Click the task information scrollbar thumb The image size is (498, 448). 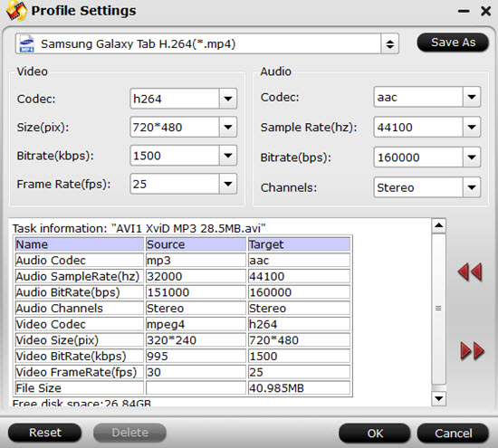click(x=438, y=309)
